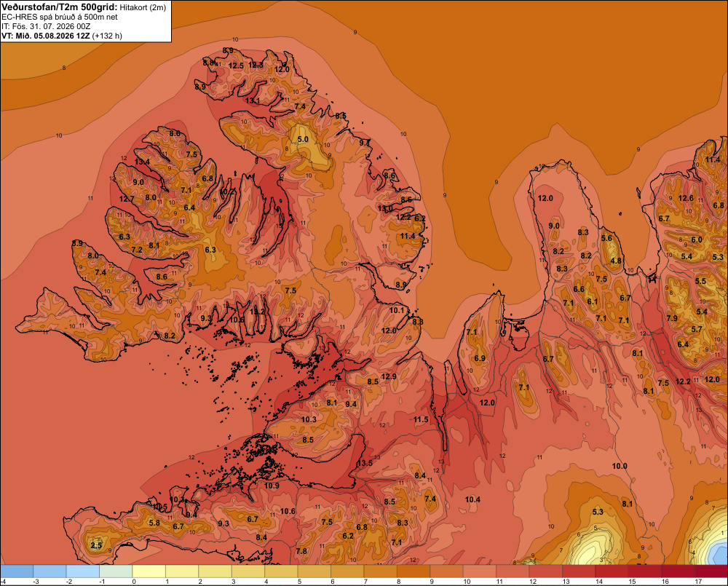Click the VT valid time line in header
The height and width of the screenshot is (586, 728).
[x=62, y=36]
